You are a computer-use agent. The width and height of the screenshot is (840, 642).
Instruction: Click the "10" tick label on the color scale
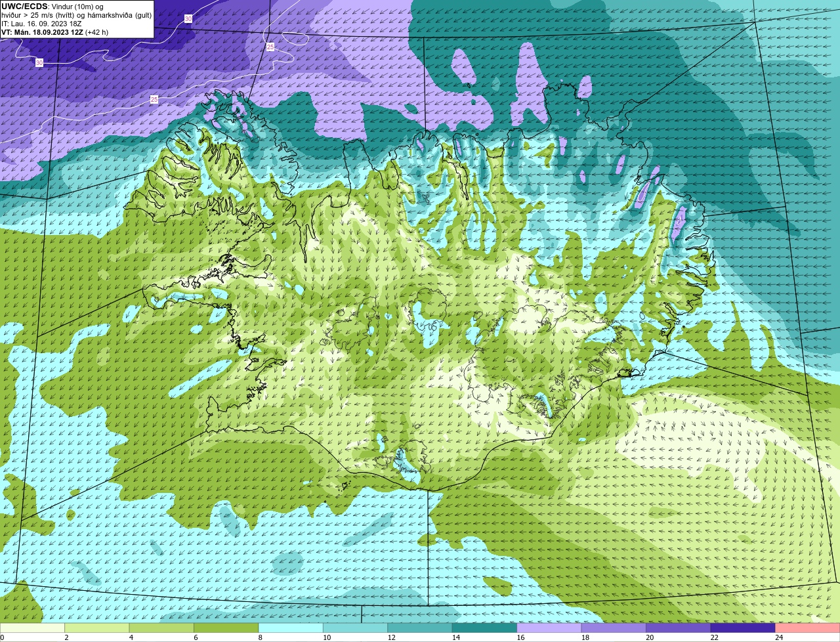tap(327, 637)
